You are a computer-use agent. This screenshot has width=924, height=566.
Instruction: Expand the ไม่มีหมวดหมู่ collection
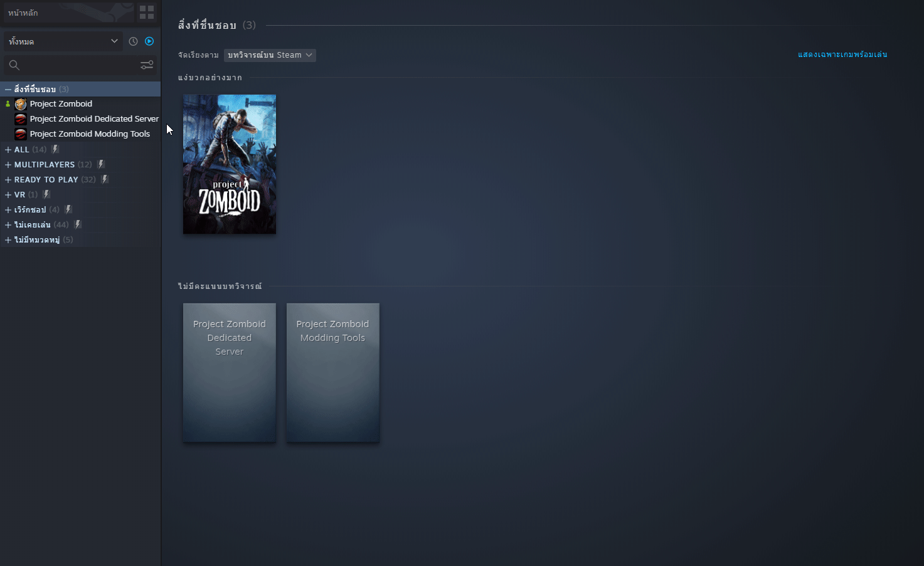coord(8,240)
